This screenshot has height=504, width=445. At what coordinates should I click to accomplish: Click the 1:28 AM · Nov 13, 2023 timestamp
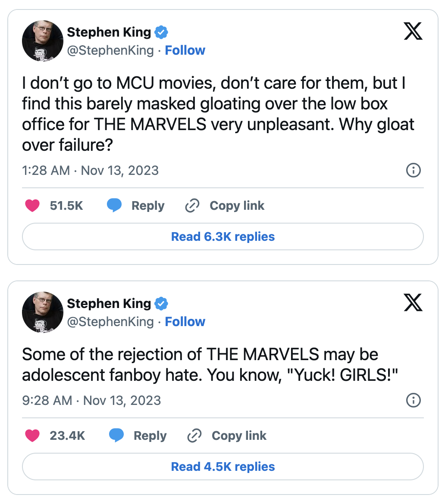click(90, 171)
